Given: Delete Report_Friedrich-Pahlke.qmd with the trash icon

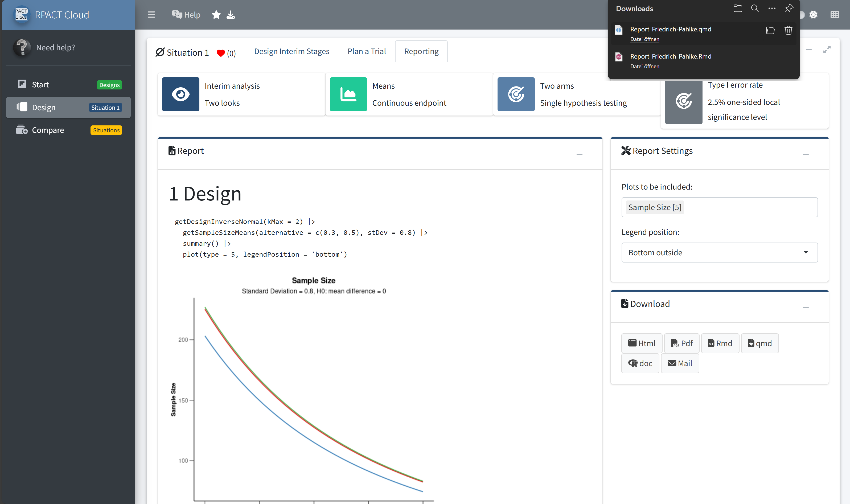Looking at the screenshot, I should click(x=788, y=30).
